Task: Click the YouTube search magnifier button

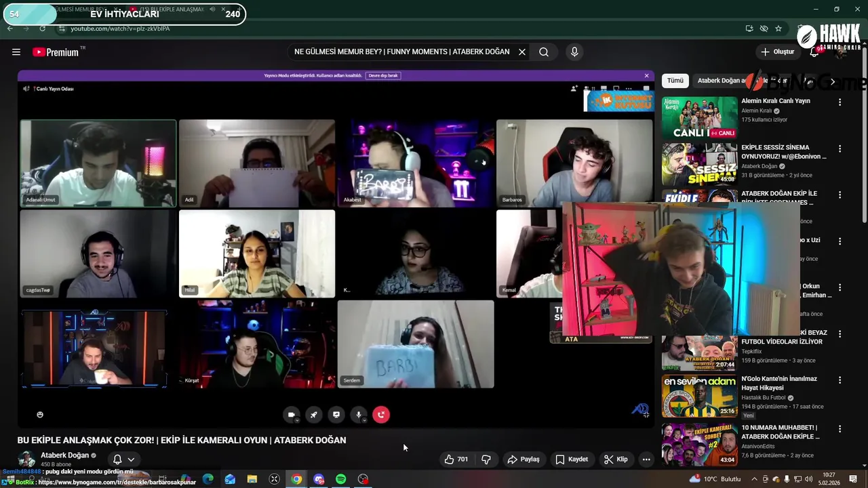Action: [x=544, y=52]
